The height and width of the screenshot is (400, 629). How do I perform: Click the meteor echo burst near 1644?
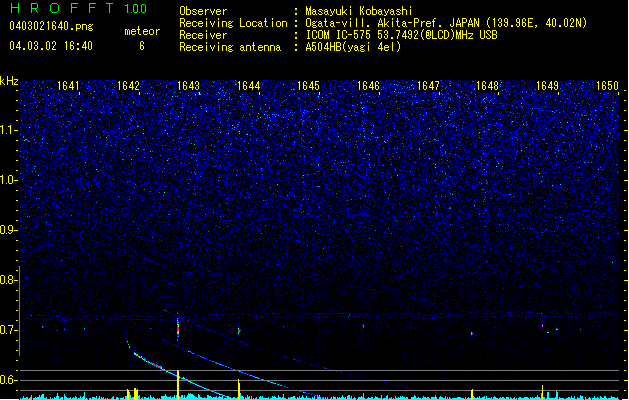[x=239, y=331]
